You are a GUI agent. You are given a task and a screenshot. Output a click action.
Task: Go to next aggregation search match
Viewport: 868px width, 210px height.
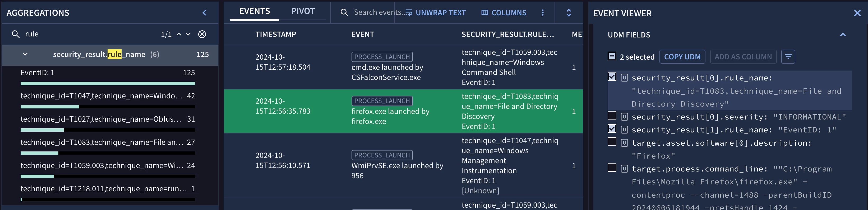click(188, 34)
